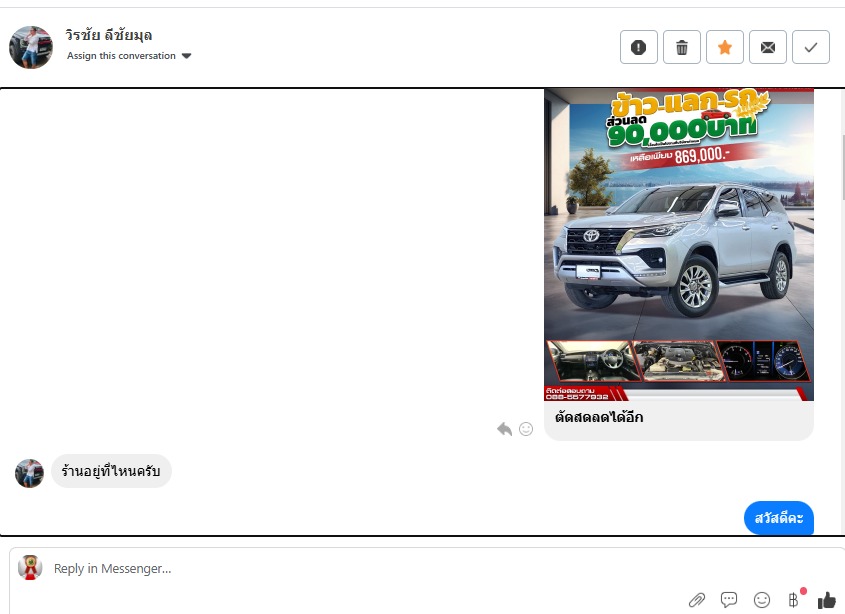The width and height of the screenshot is (845, 614).
Task: Mark conversation done with checkmark
Action: [811, 47]
